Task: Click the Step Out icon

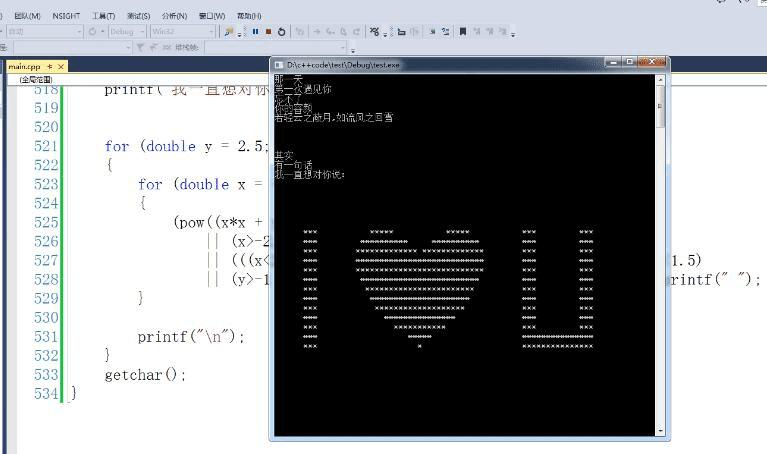Action: 356,32
